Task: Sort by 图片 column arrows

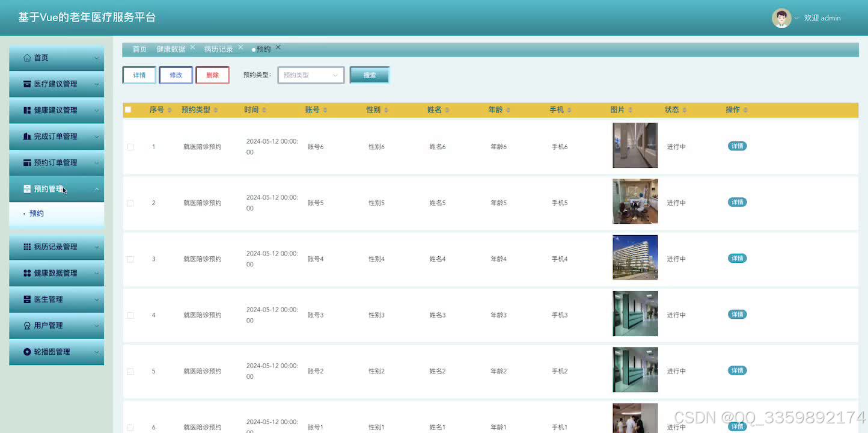Action: tap(630, 110)
